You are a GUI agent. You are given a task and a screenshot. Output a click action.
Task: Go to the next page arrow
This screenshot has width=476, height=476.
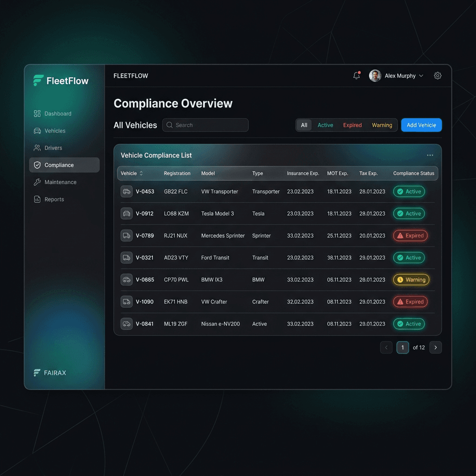[x=435, y=348]
